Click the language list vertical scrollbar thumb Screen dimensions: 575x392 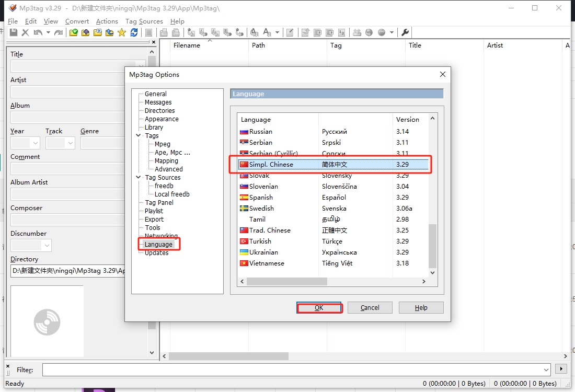pos(432,246)
